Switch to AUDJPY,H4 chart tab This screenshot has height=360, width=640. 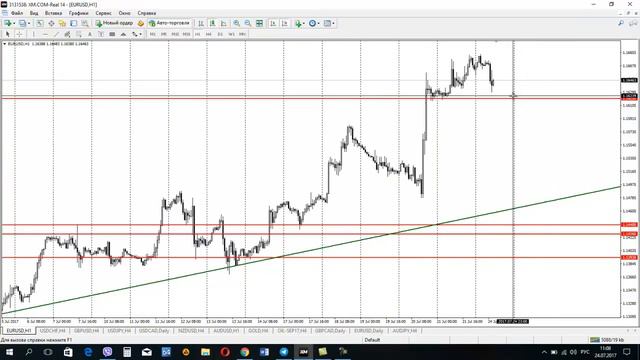click(x=404, y=331)
